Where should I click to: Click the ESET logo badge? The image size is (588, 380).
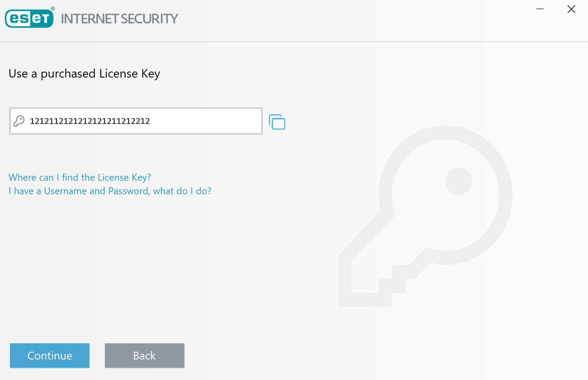click(29, 18)
